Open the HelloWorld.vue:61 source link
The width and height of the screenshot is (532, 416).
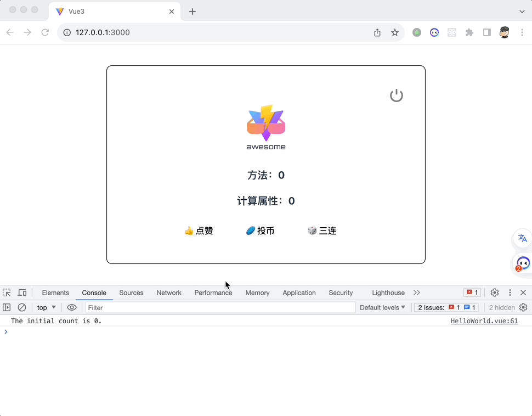tap(484, 321)
